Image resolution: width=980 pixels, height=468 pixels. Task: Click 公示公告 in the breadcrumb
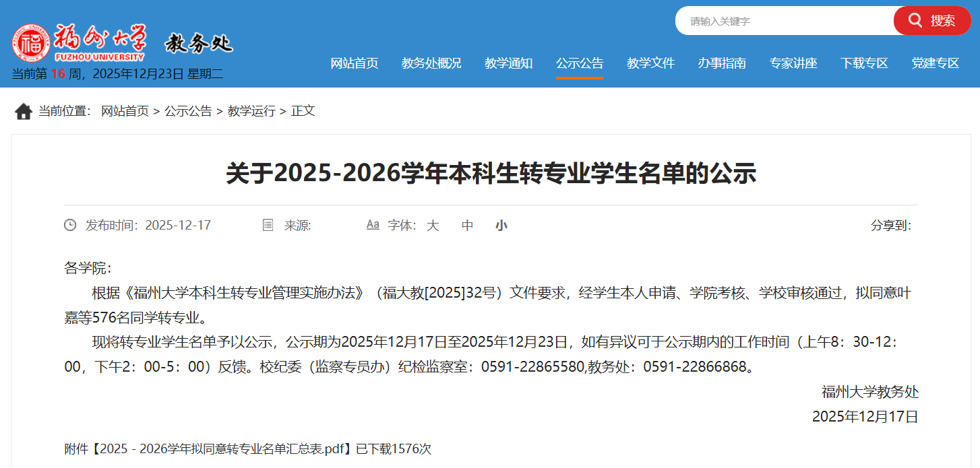click(188, 111)
